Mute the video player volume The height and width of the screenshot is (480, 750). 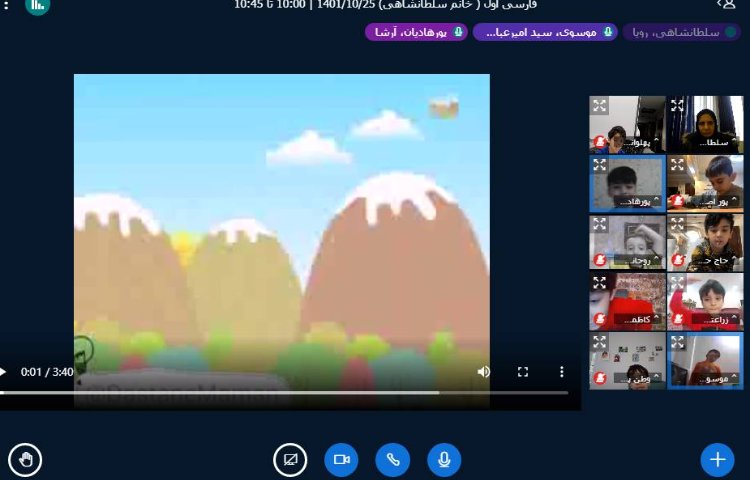point(484,372)
